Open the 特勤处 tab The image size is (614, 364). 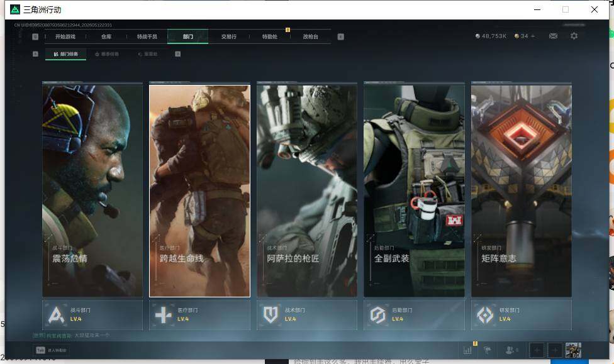click(269, 37)
